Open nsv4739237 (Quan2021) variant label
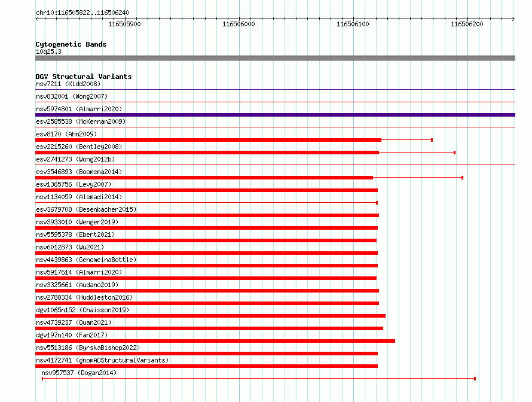 point(74,322)
